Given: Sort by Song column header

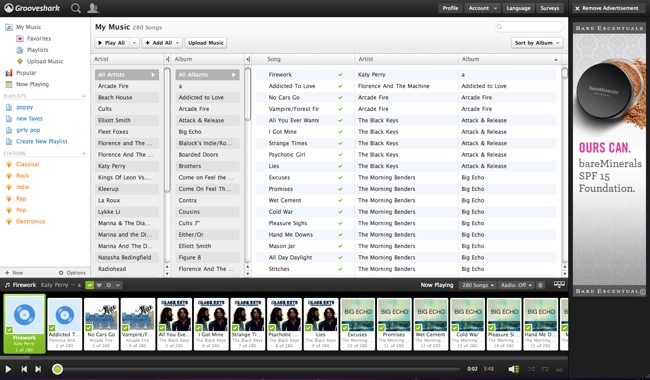Looking at the screenshot, I should (x=274, y=59).
